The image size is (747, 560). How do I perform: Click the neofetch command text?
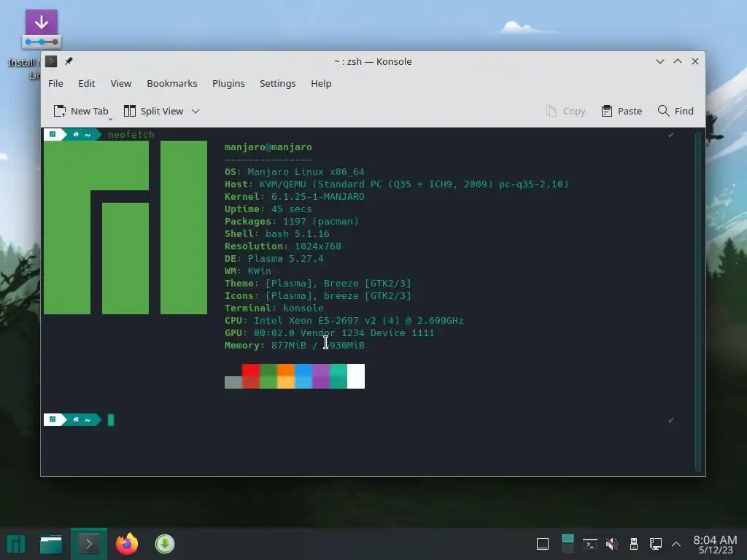point(131,135)
